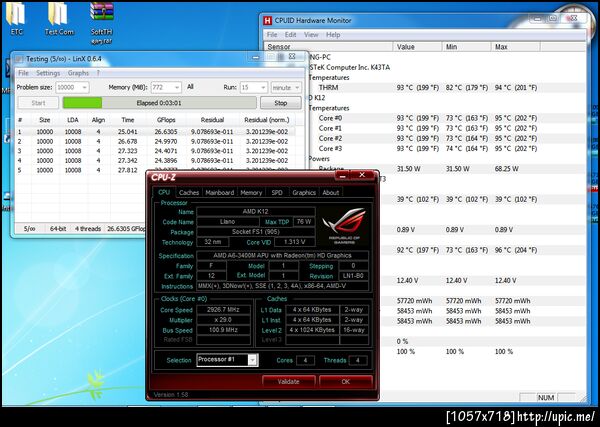Sort by the Sensor column header
This screenshot has width=600, height=427.
coord(329,47)
